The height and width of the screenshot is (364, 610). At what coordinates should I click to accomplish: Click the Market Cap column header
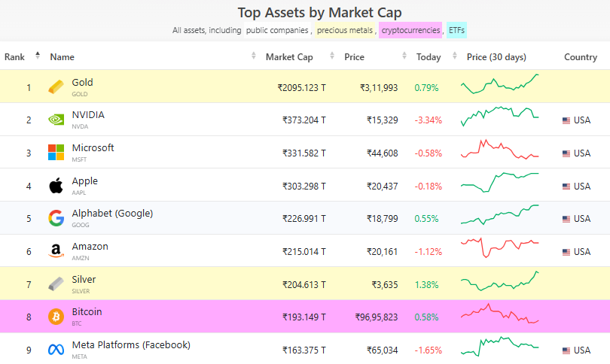pyautogui.click(x=289, y=57)
